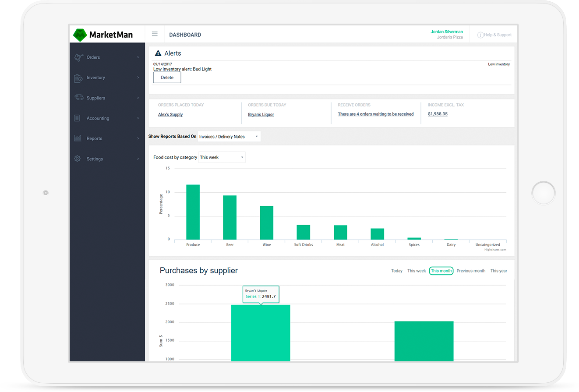This screenshot has width=579, height=392.
Task: Select the Today filter for purchases
Action: click(396, 271)
